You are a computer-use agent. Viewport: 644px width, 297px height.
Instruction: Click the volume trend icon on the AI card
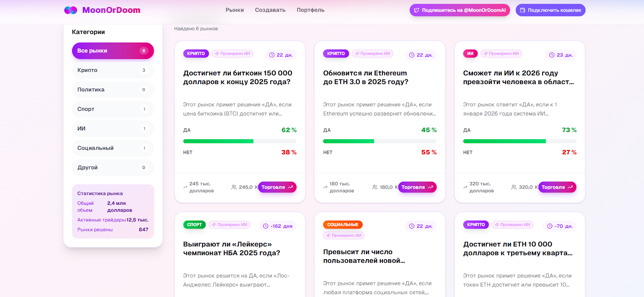coord(465,187)
